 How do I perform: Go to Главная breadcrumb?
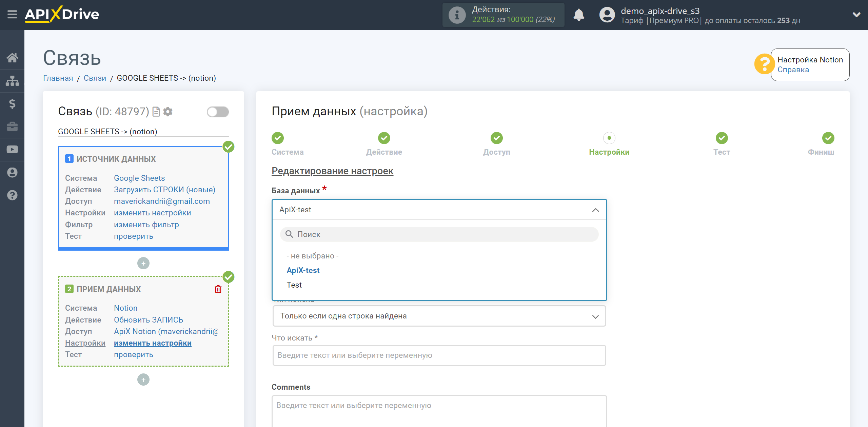(58, 78)
